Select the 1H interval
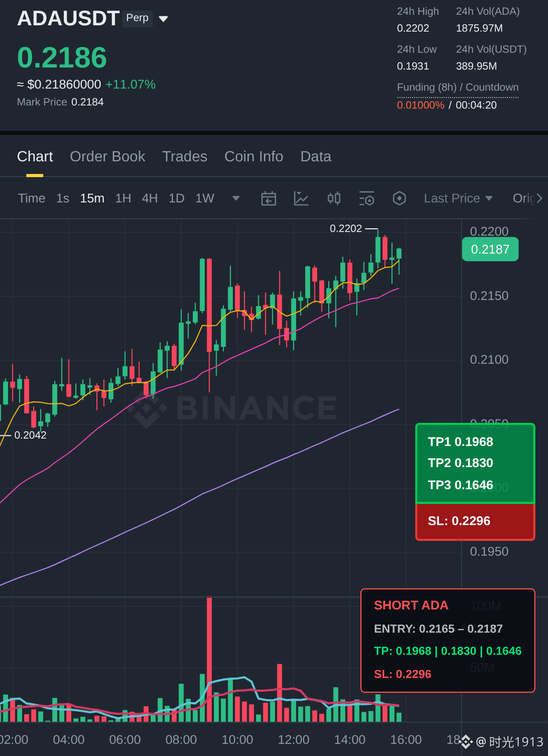This screenshot has width=548, height=756. tap(123, 198)
